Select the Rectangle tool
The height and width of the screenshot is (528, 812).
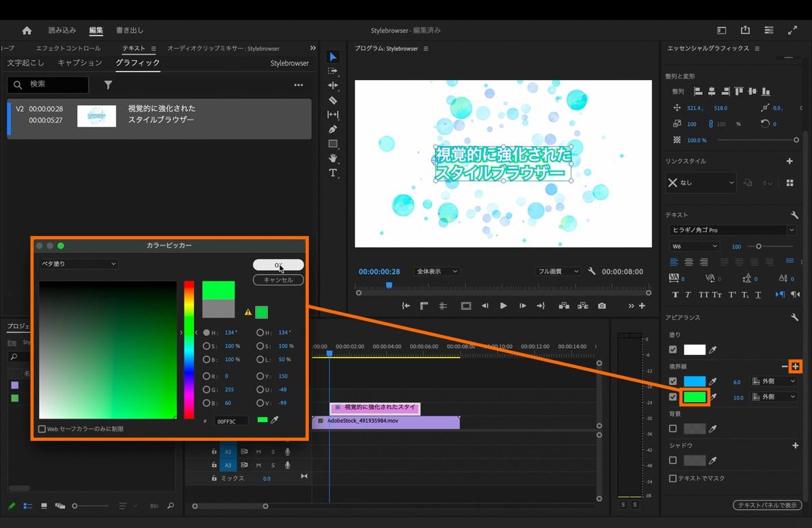click(333, 144)
